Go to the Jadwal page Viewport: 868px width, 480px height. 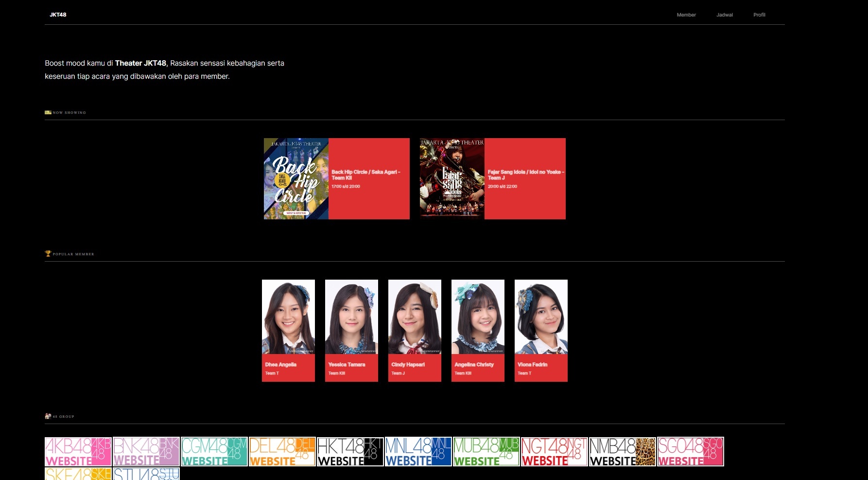tap(725, 15)
